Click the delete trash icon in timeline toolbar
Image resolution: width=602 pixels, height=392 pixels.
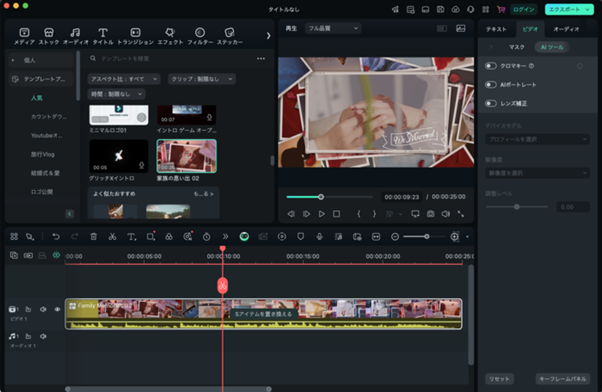coord(93,237)
